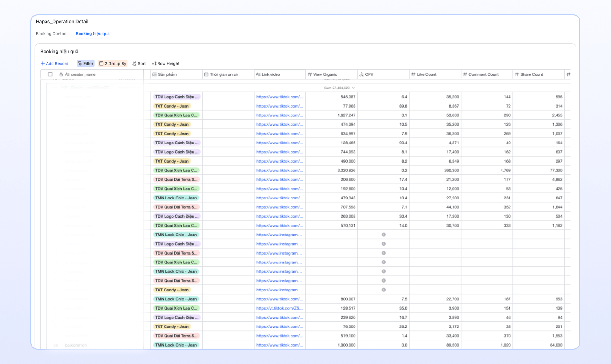Click the lock icon beside creator_name
Viewport: 611px width, 364px height.
[x=61, y=74]
